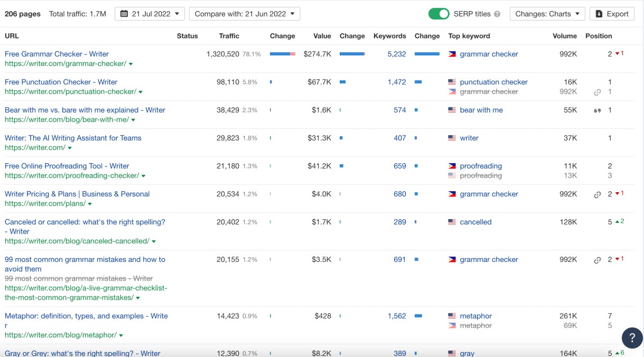Screen dimensions: 644x357
Task: Open the bear with me keyword link
Action: (x=481, y=110)
